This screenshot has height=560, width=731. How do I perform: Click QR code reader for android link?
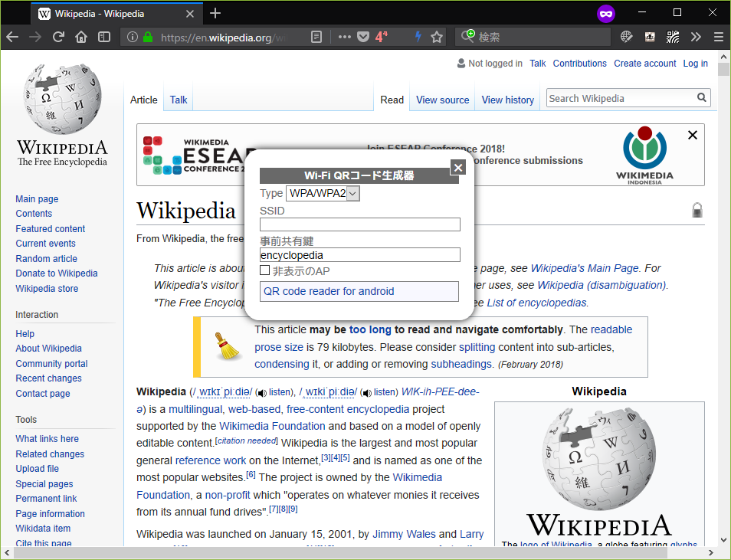pyautogui.click(x=329, y=291)
